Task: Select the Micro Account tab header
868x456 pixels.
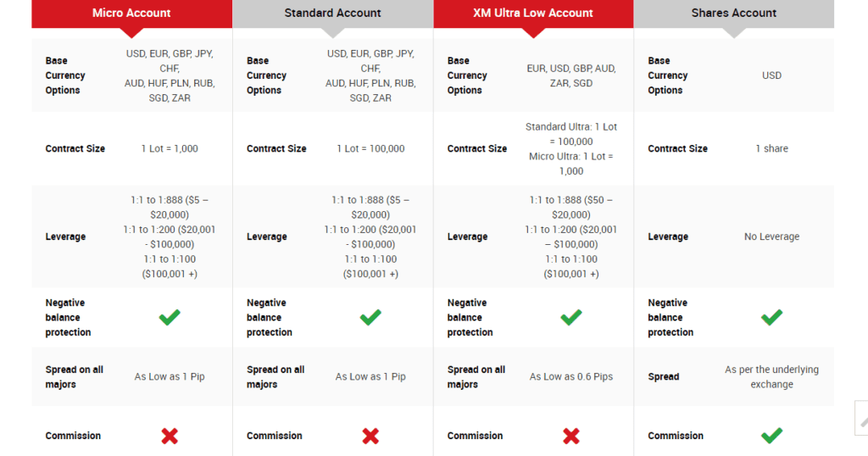Action: [131, 14]
